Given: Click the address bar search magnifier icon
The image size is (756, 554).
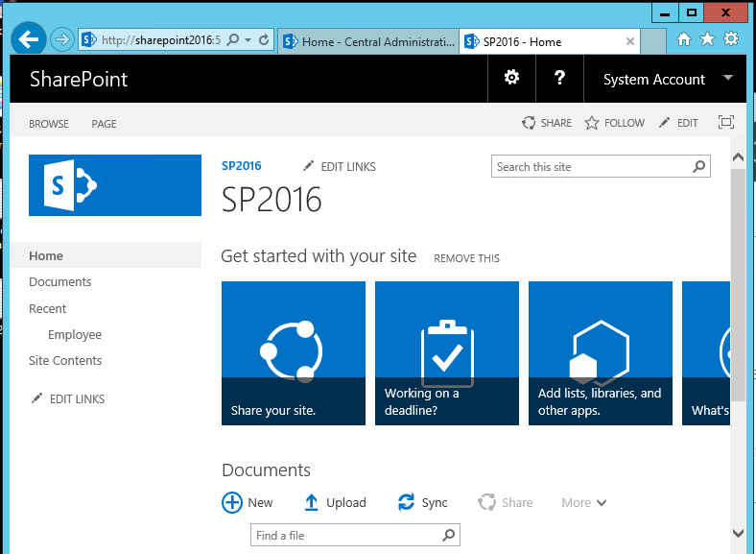Looking at the screenshot, I should (233, 39).
